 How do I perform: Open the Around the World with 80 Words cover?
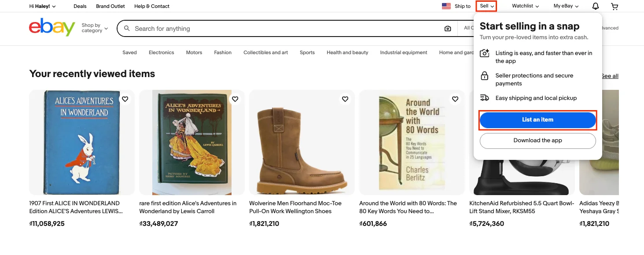[x=412, y=142]
